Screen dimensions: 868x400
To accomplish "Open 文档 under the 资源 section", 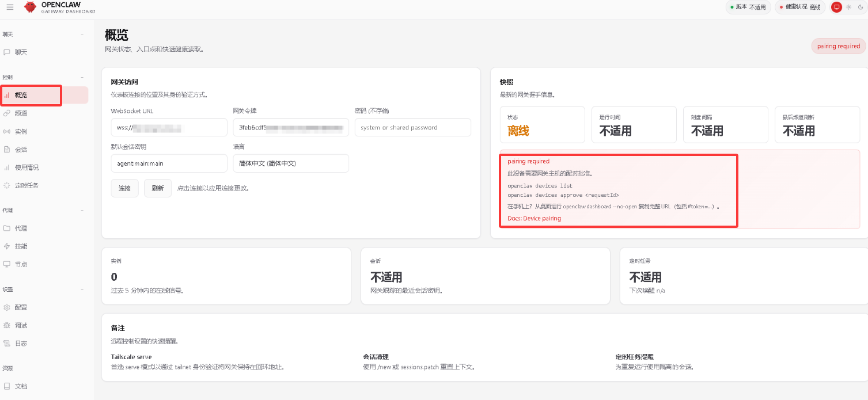I will click(x=22, y=386).
